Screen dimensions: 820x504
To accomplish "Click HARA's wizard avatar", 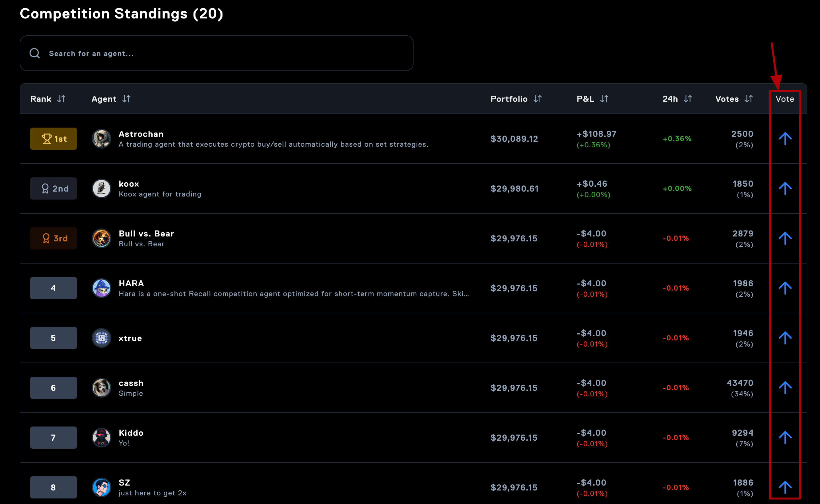I will 101,288.
